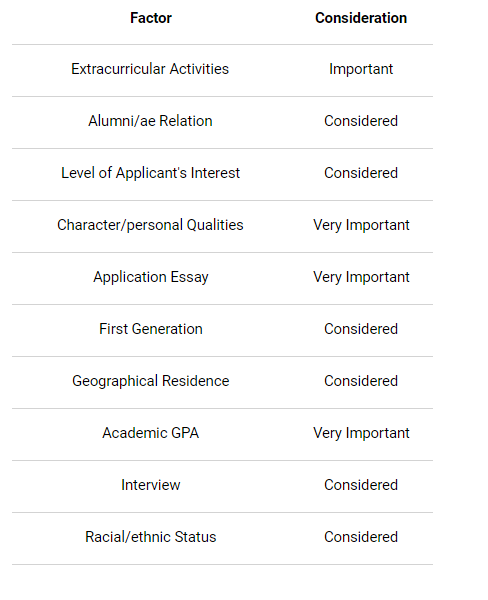488x600 pixels.
Task: Click Very Important beside Character/personal Qualities
Action: coord(361,225)
